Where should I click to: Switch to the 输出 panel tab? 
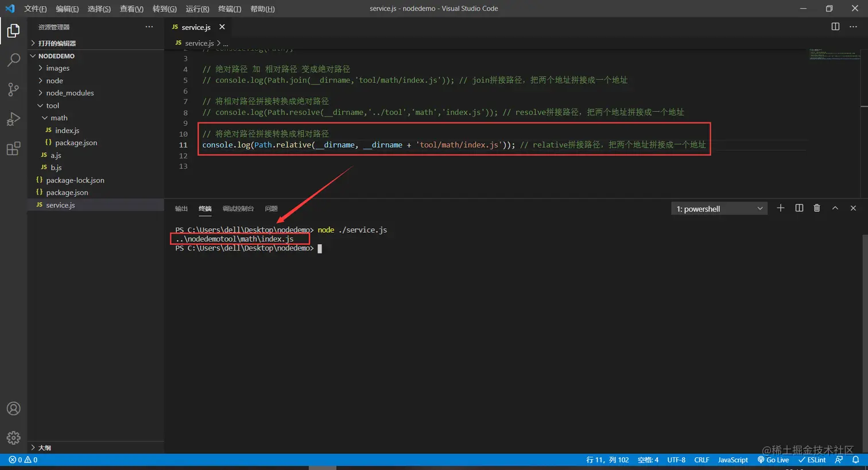tap(181, 209)
